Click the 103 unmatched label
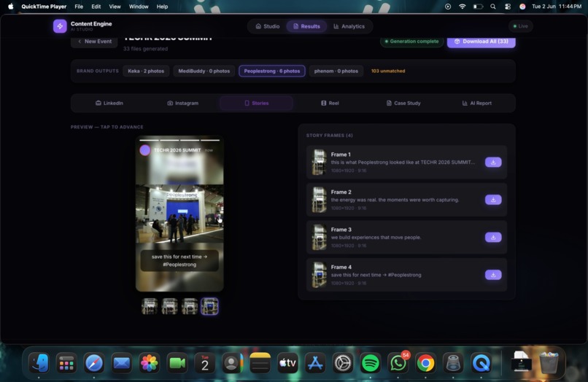588x382 pixels. tap(388, 71)
